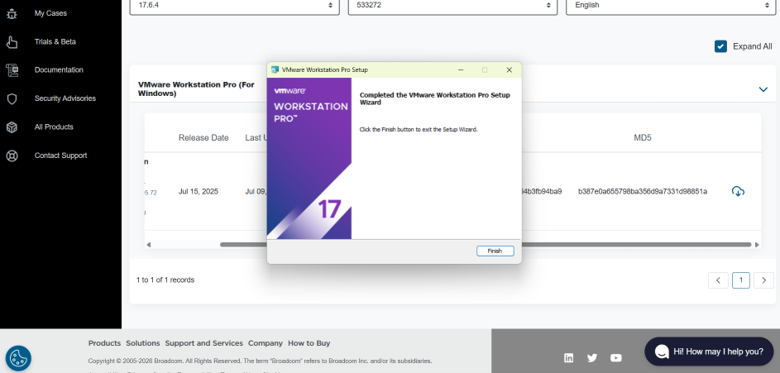This screenshot has width=780, height=373.
Task: Click the MD5 hash starting b387e0a6
Action: 642,191
